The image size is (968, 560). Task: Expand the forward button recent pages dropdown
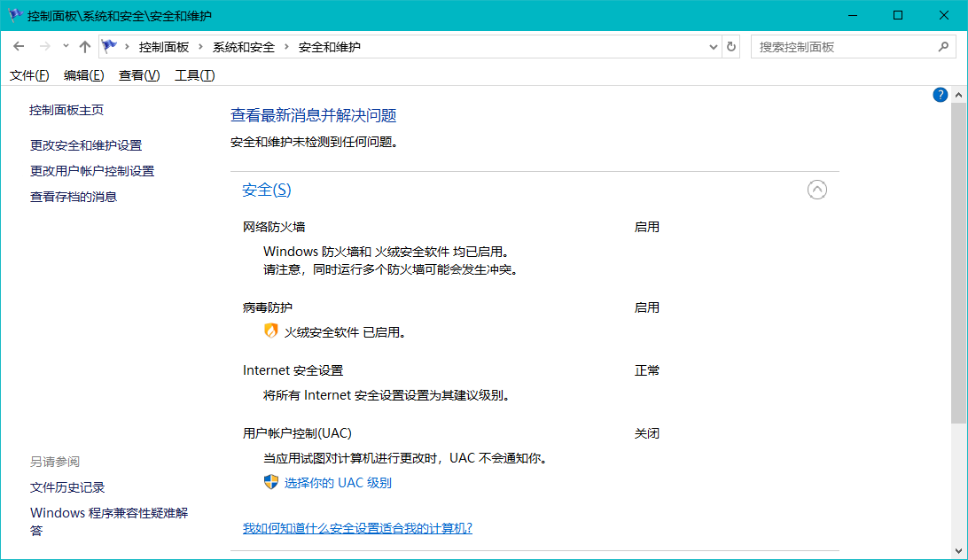(x=65, y=46)
